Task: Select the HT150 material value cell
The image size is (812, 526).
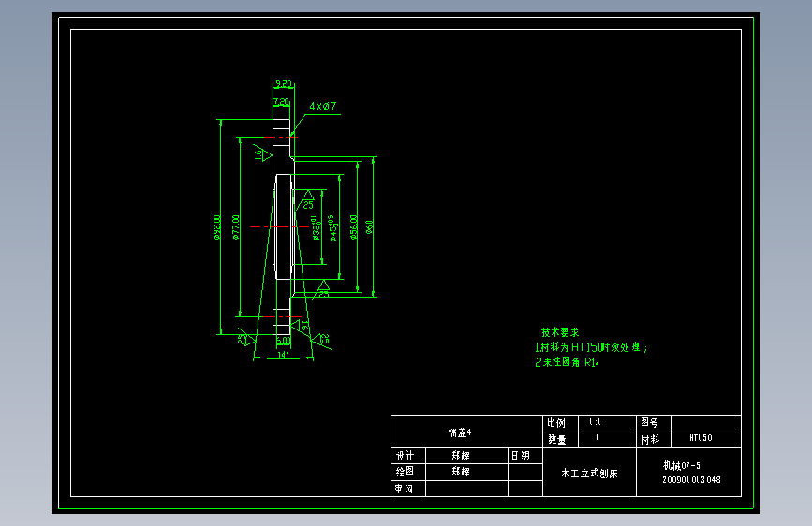Action: (x=706, y=440)
